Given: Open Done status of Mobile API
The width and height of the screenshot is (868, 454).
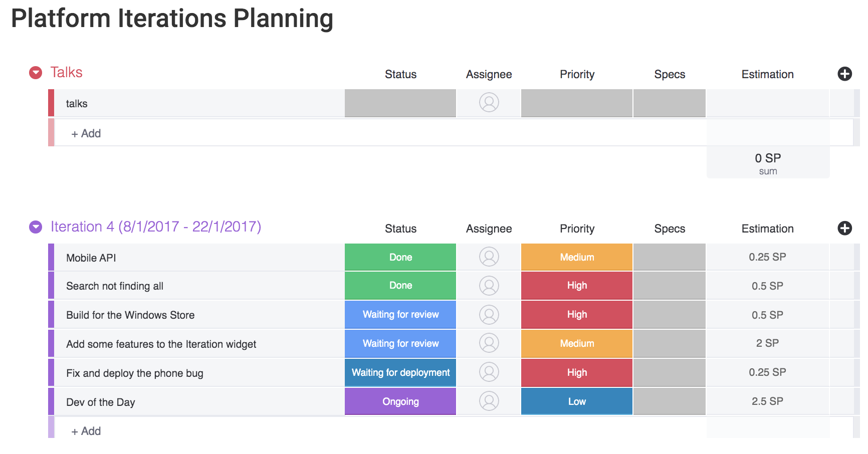Looking at the screenshot, I should [400, 257].
